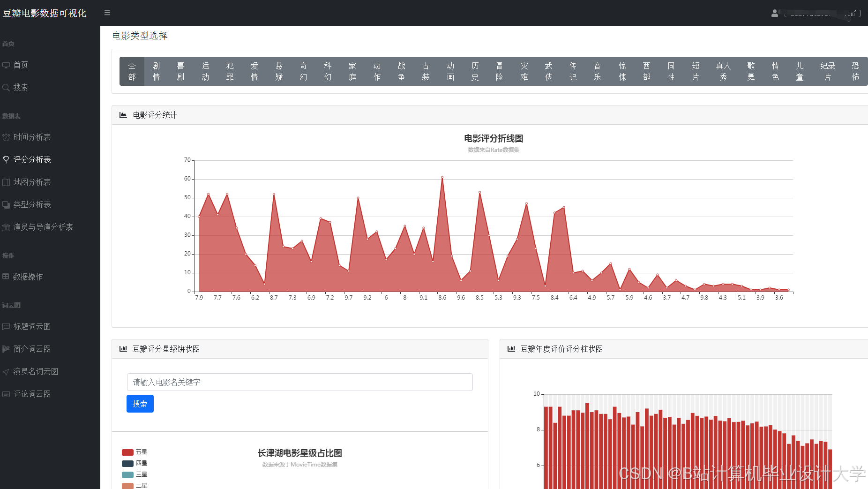Click the user account icon in header
Screen dimensions: 868x489
pyautogui.click(x=775, y=13)
